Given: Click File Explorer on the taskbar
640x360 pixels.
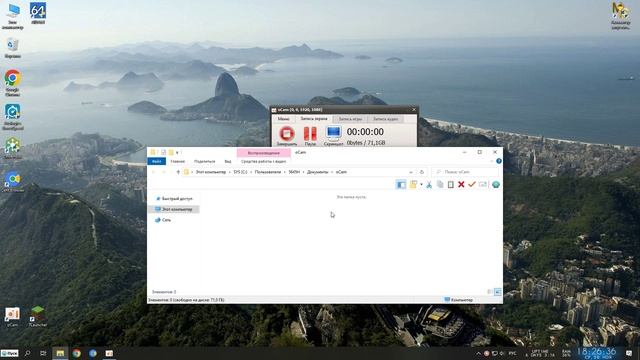Looking at the screenshot, I should 60,353.
